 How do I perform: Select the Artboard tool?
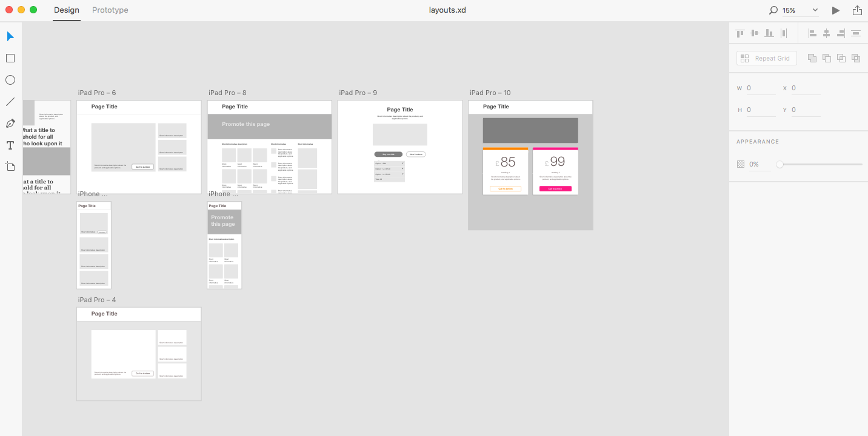[10, 167]
